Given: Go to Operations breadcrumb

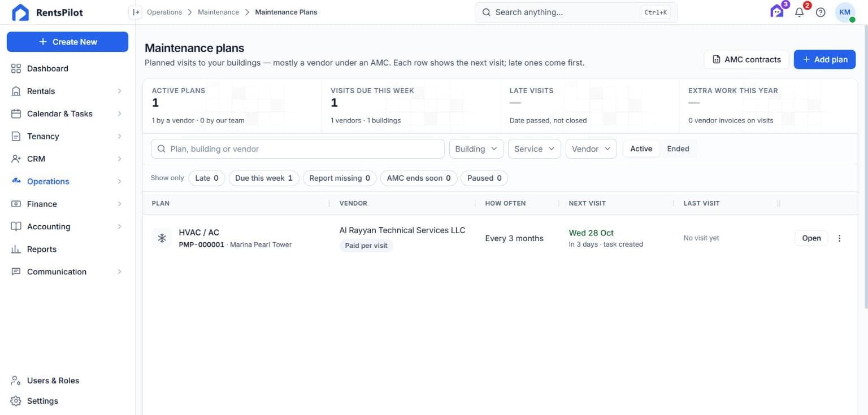Looking at the screenshot, I should click(x=164, y=12).
